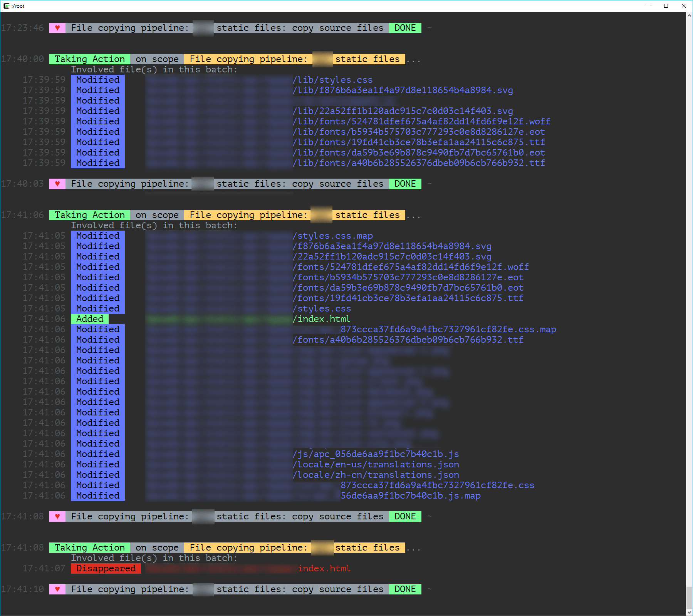Click /lib/22a52ff1b120adc915c7c0d03c14f403.svg path
The height and width of the screenshot is (616, 693).
[403, 111]
